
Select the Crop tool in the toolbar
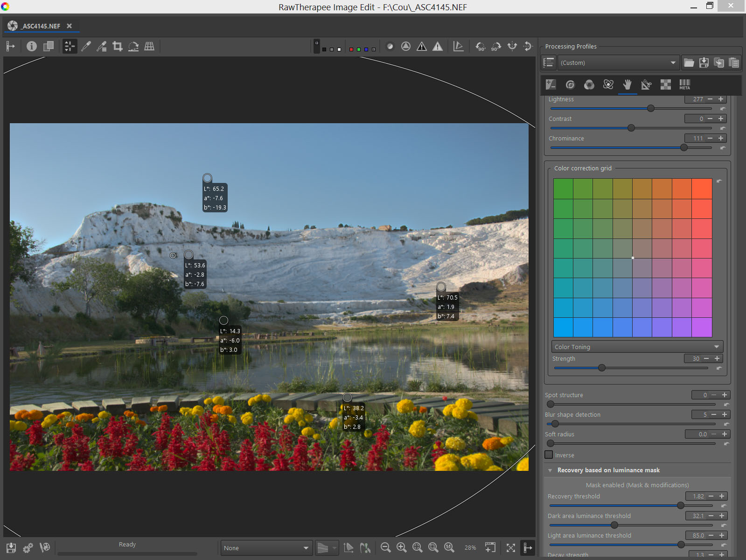tap(118, 46)
